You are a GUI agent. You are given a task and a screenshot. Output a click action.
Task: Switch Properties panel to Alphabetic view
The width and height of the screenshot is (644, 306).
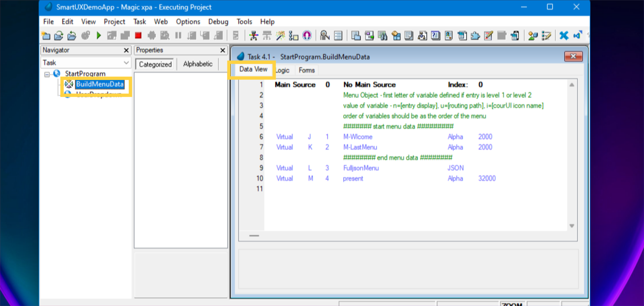click(198, 64)
